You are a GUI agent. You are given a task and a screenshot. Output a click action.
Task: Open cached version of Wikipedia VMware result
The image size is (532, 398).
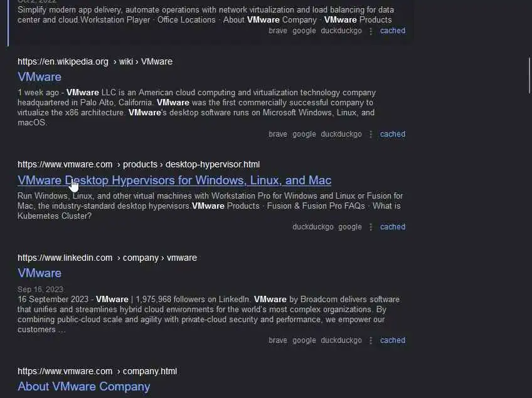click(393, 134)
